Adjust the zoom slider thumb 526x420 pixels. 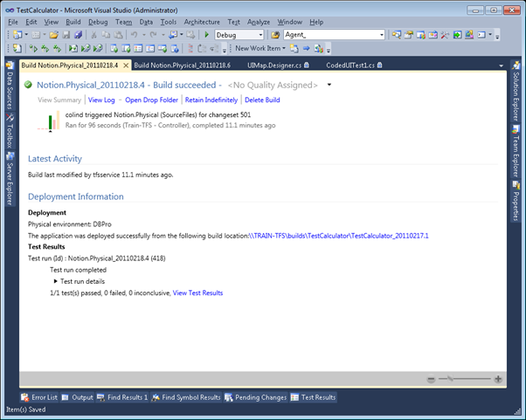point(450,379)
